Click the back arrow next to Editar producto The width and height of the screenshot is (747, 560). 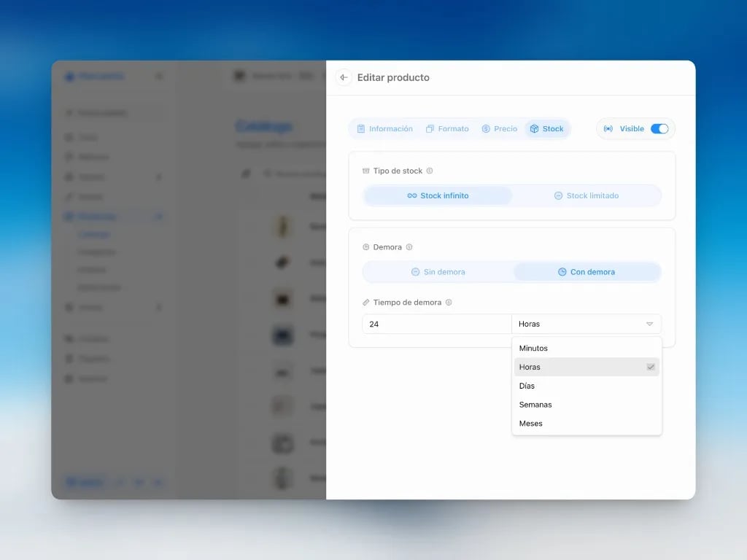[344, 77]
